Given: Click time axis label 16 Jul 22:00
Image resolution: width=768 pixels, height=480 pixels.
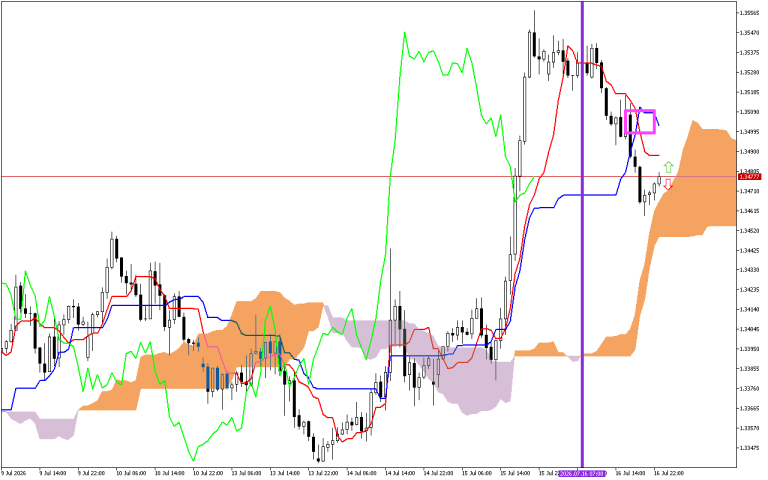Looking at the screenshot, I should [669, 474].
